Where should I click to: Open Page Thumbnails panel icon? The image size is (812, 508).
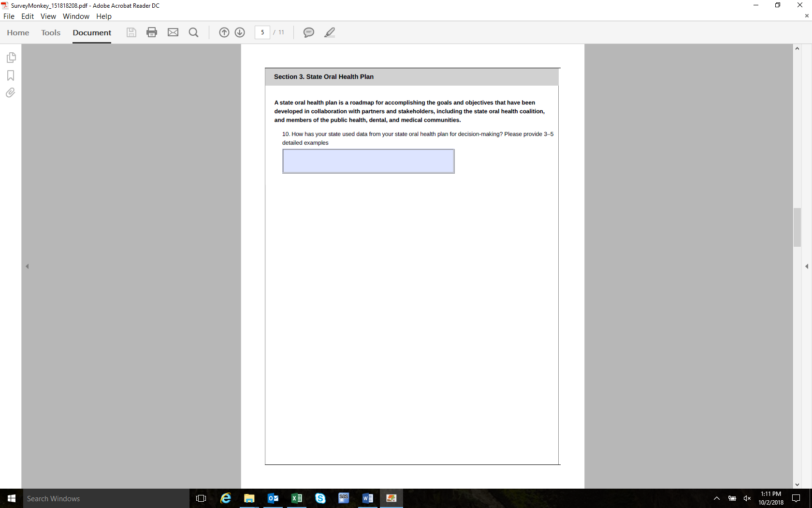coord(11,58)
